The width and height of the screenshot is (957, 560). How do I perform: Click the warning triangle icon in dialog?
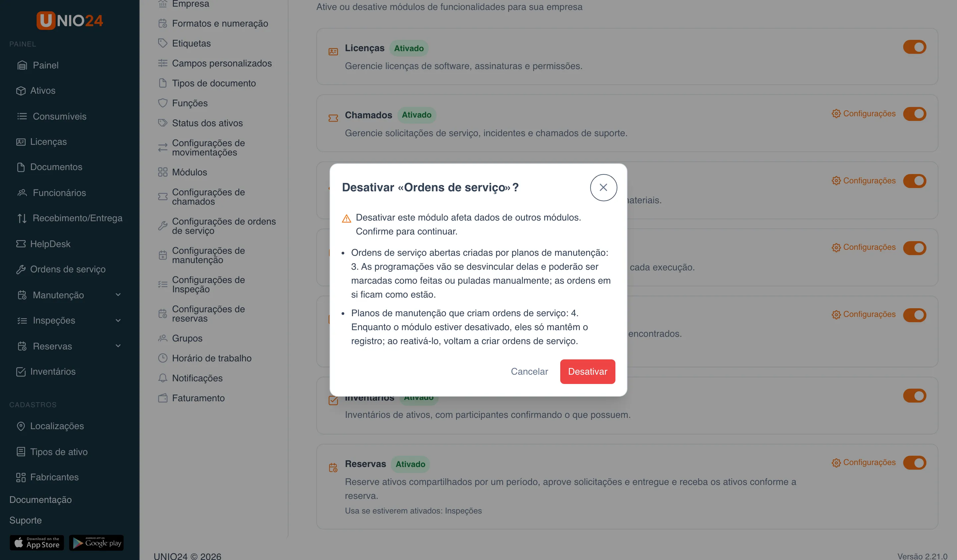click(346, 218)
